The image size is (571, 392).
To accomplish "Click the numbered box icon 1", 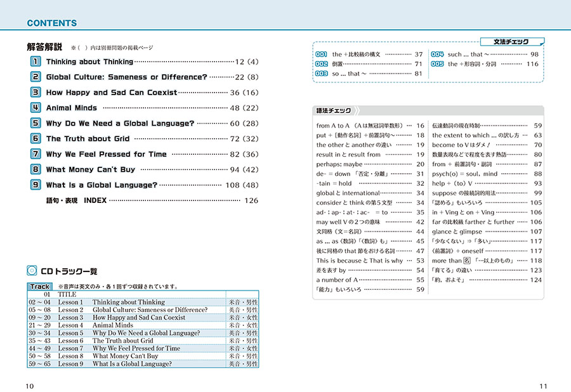I will [x=36, y=62].
